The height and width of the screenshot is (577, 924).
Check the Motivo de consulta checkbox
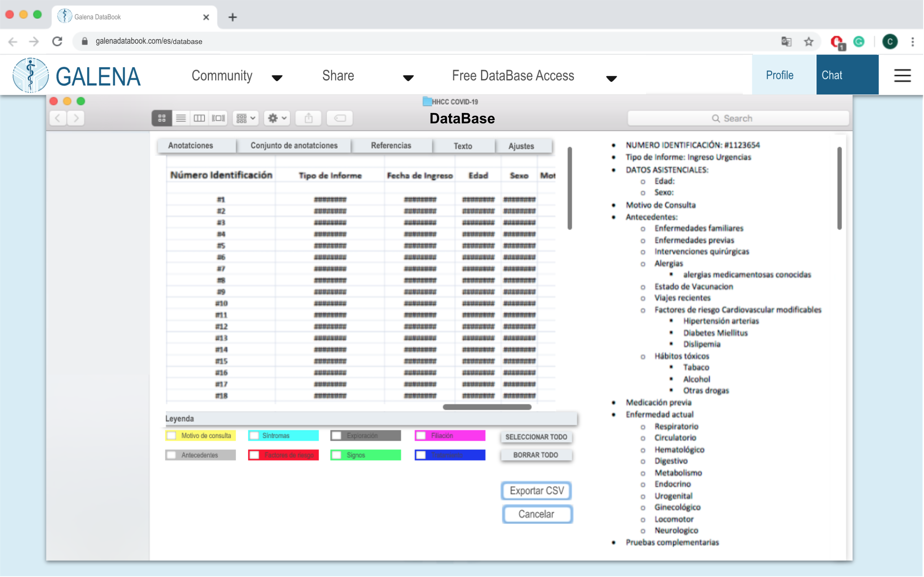172,436
